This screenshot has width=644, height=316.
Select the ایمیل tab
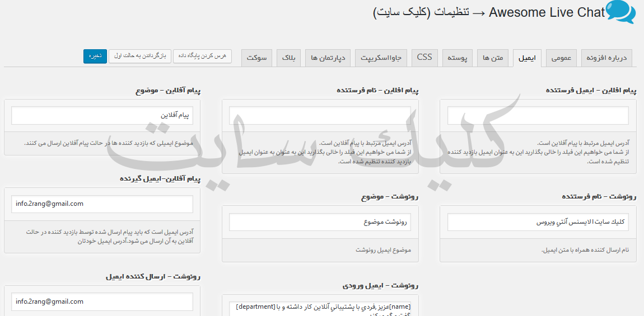coord(526,58)
